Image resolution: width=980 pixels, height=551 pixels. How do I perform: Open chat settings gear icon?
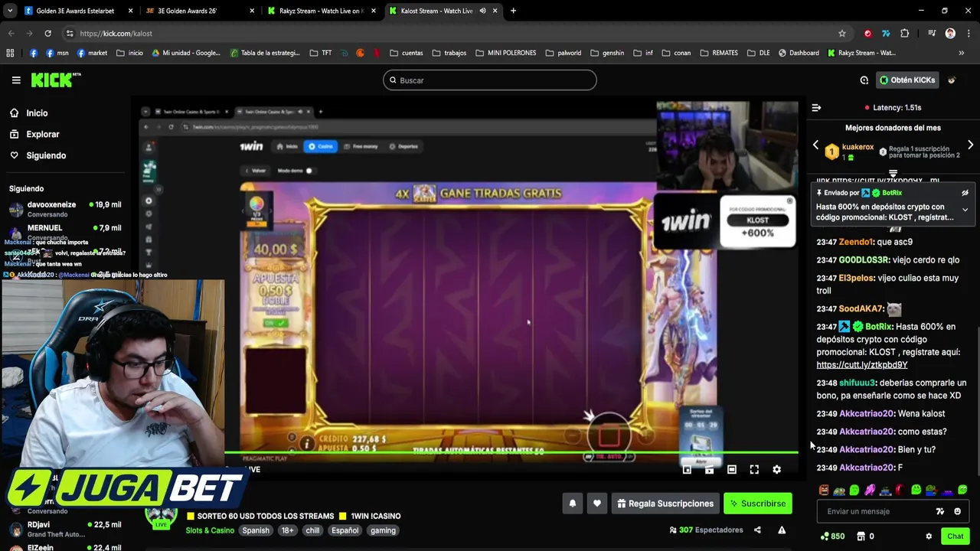pyautogui.click(x=929, y=536)
